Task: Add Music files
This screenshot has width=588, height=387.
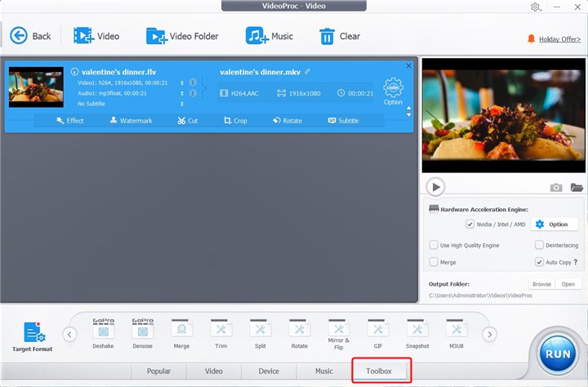Action: [269, 36]
